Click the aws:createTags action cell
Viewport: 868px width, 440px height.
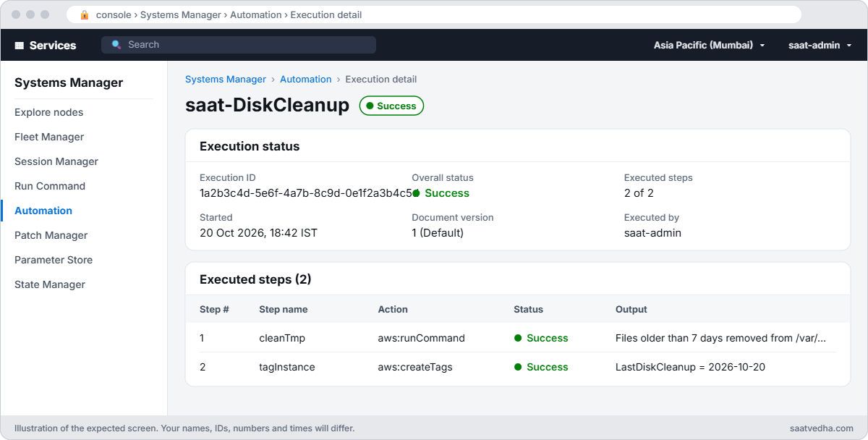click(x=415, y=367)
